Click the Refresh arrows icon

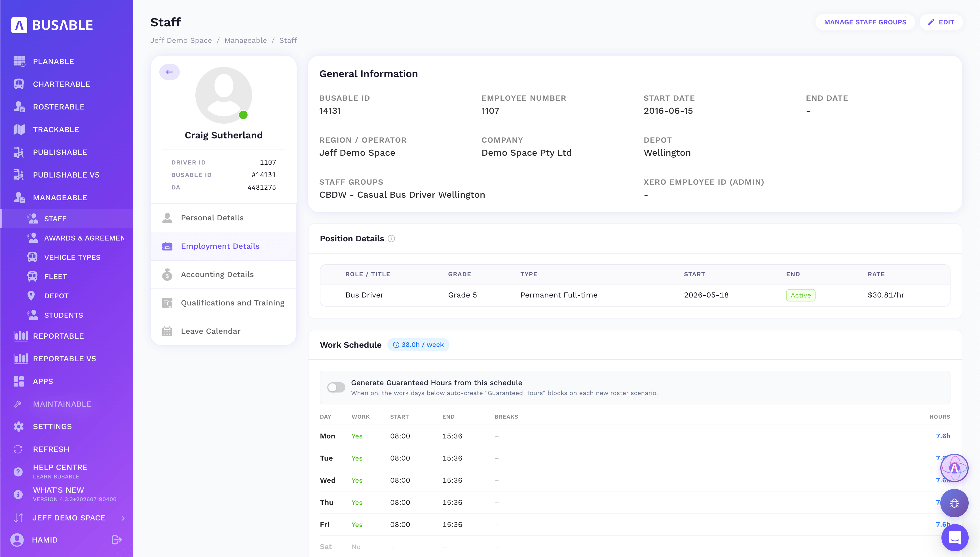coord(18,449)
